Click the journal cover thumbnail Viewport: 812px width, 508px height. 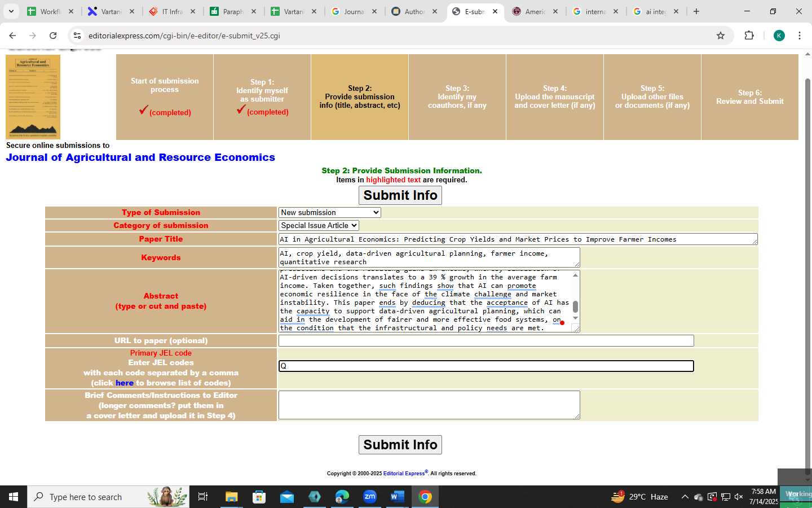click(33, 97)
